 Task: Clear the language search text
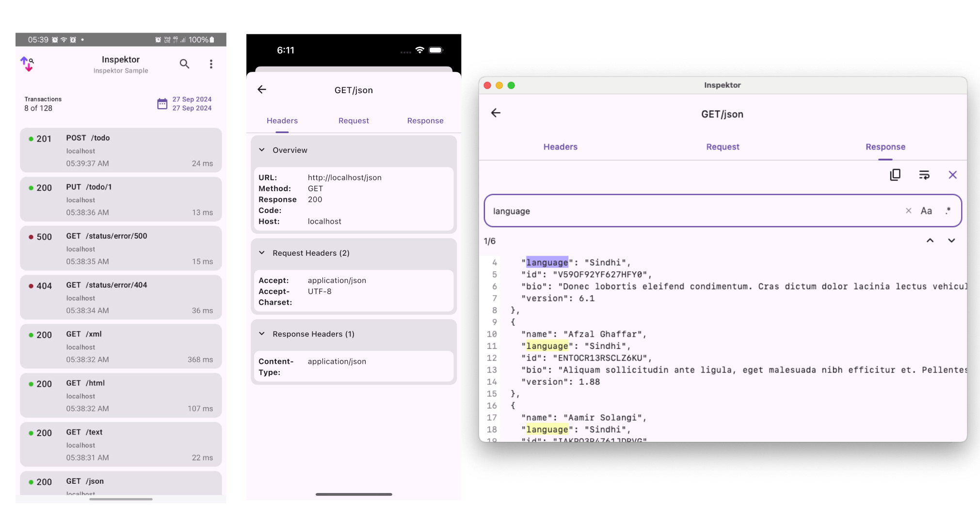click(908, 211)
